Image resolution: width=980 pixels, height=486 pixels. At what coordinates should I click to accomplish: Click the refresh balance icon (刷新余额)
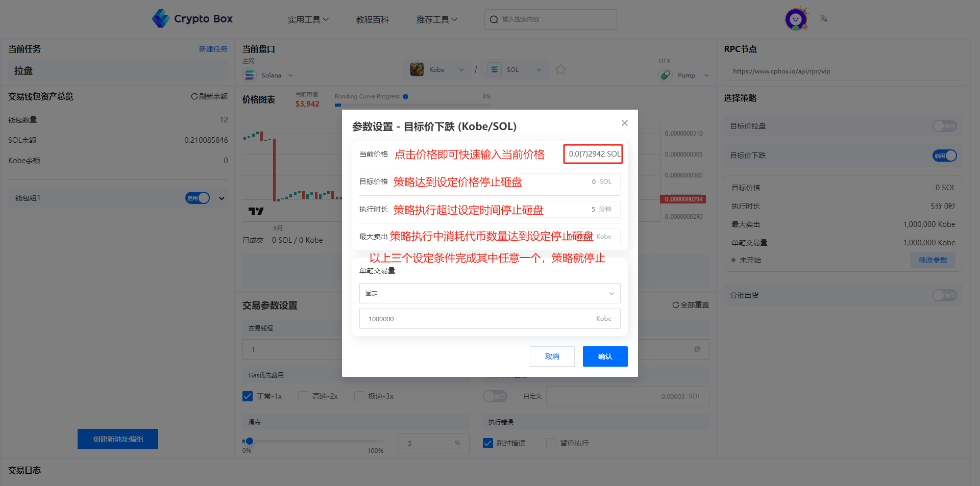click(194, 96)
